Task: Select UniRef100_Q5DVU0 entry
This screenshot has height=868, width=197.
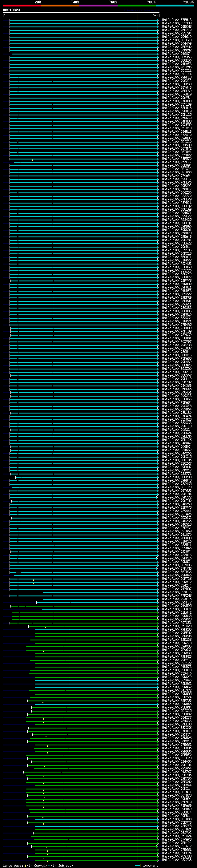Action: tap(177, 47)
